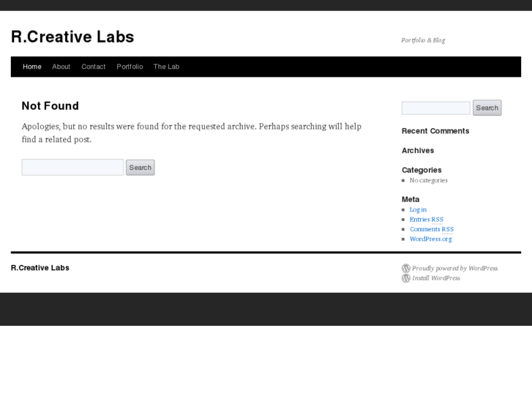Click the sidebar search text box
The height and width of the screenshot is (399, 532).
[435, 108]
